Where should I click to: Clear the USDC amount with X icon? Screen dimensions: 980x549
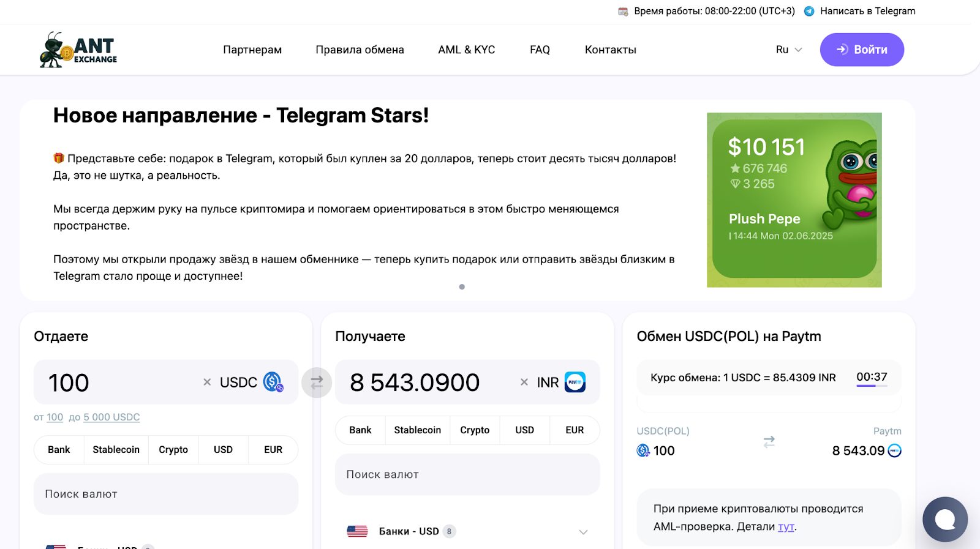(207, 383)
